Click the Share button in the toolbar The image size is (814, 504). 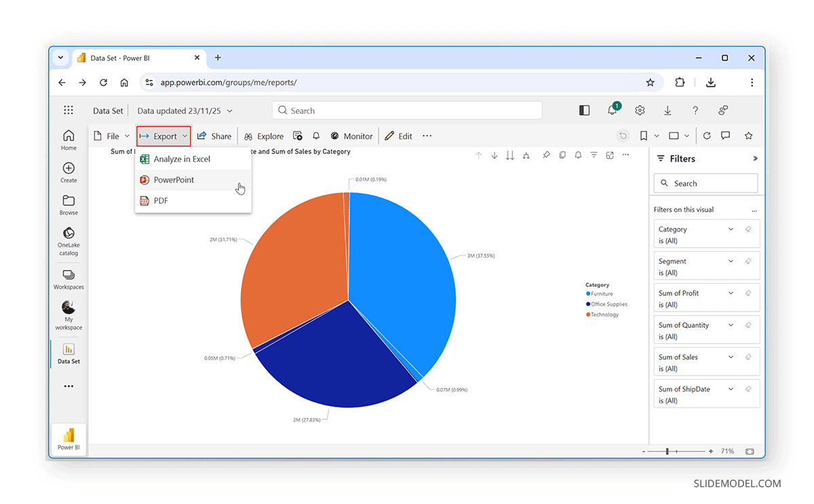tap(214, 136)
